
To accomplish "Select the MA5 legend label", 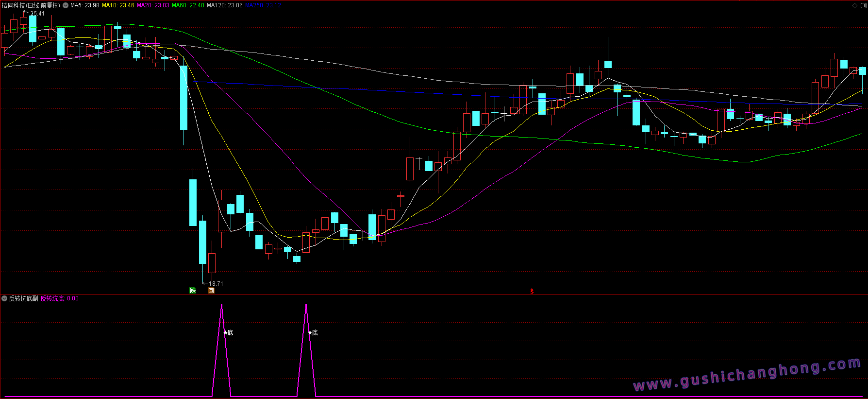I will [85, 5].
